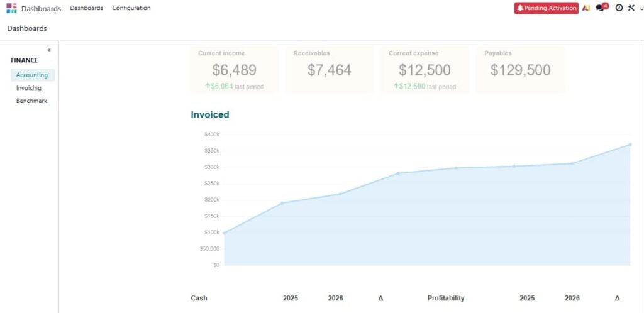This screenshot has width=644, height=313.
Task: Open the Dashboards menu item
Action: pos(86,8)
